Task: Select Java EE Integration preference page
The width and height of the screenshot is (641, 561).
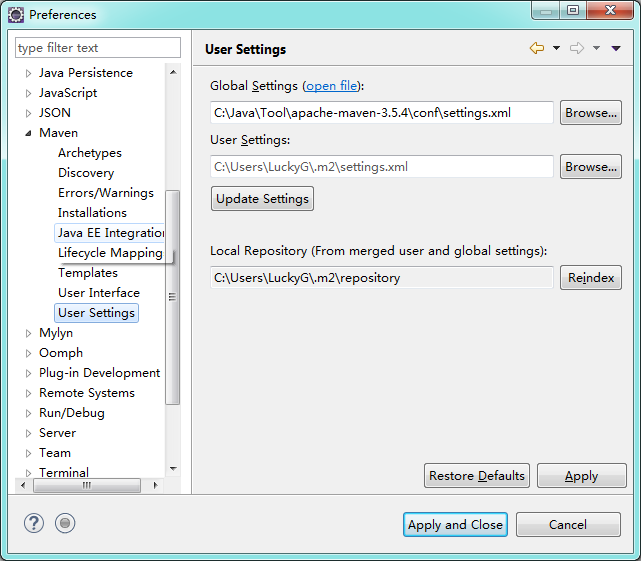Action: pos(110,233)
